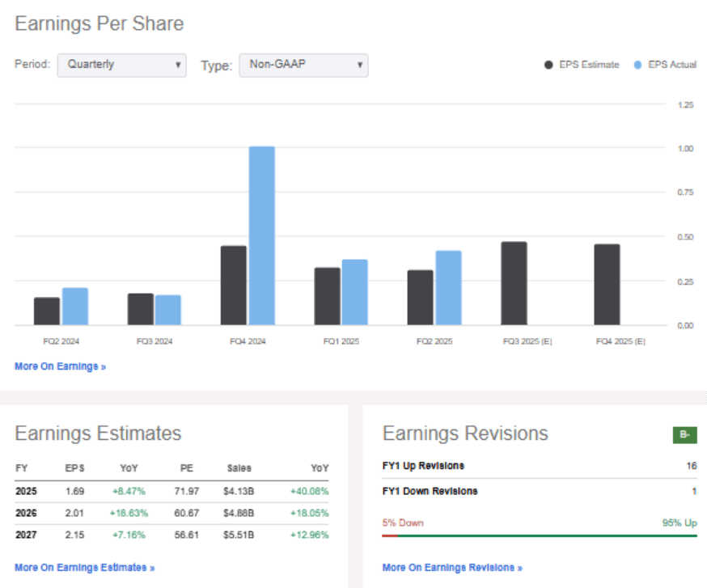Click the B- earnings revisions grade badge
Screen dimensions: 707x588
pyautogui.click(x=684, y=435)
